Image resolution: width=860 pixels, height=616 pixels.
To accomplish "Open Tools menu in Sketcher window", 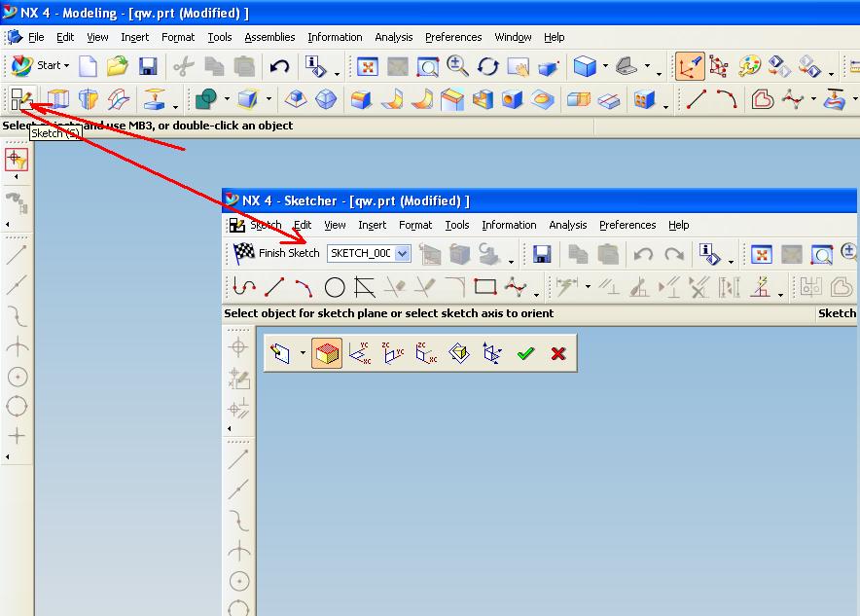I will point(457,225).
